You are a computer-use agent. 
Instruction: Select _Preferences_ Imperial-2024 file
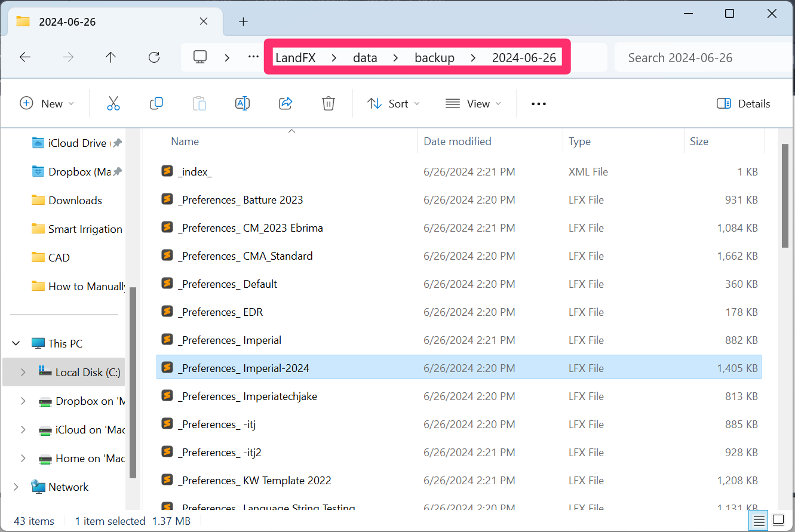coord(459,368)
